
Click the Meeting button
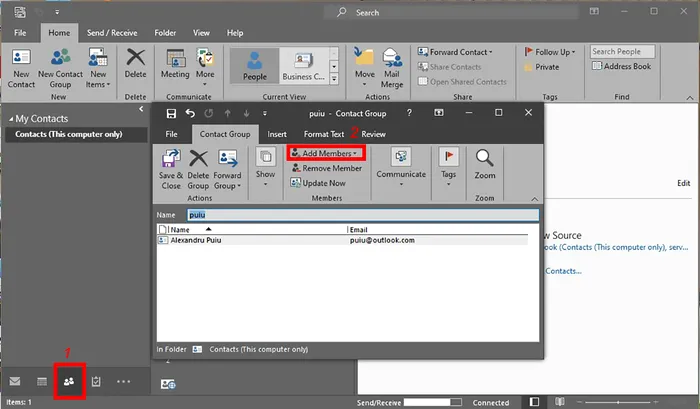point(175,64)
